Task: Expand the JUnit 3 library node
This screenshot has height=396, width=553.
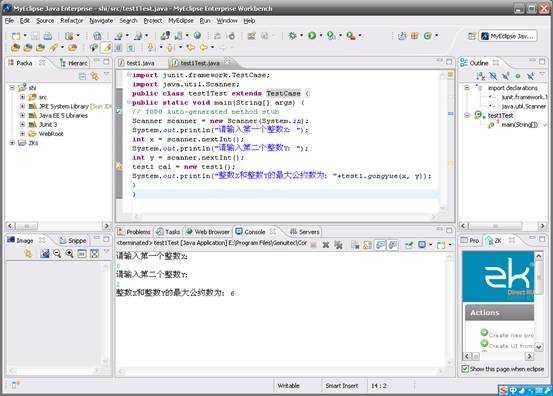Action: pyautogui.click(x=22, y=124)
